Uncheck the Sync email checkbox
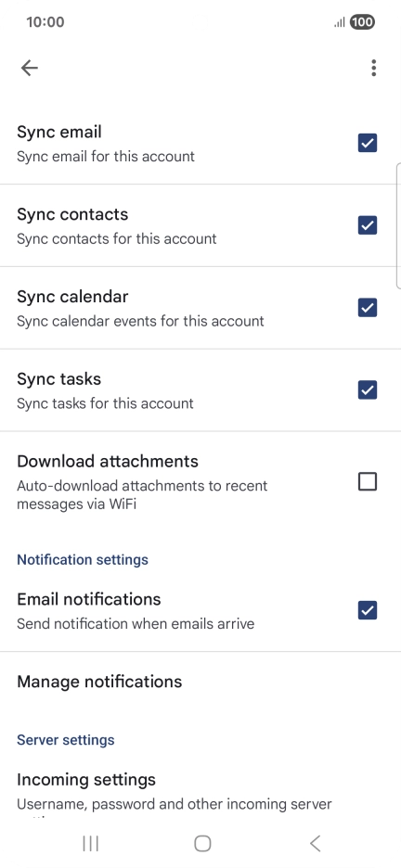This screenshot has height=868, width=401. click(x=368, y=143)
